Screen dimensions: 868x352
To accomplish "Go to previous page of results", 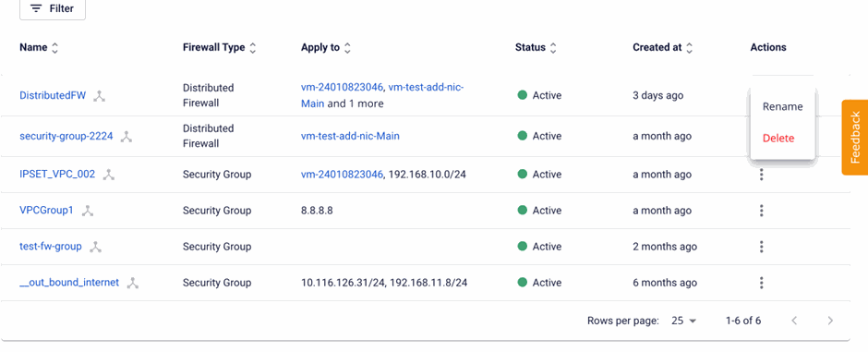I will pyautogui.click(x=794, y=321).
